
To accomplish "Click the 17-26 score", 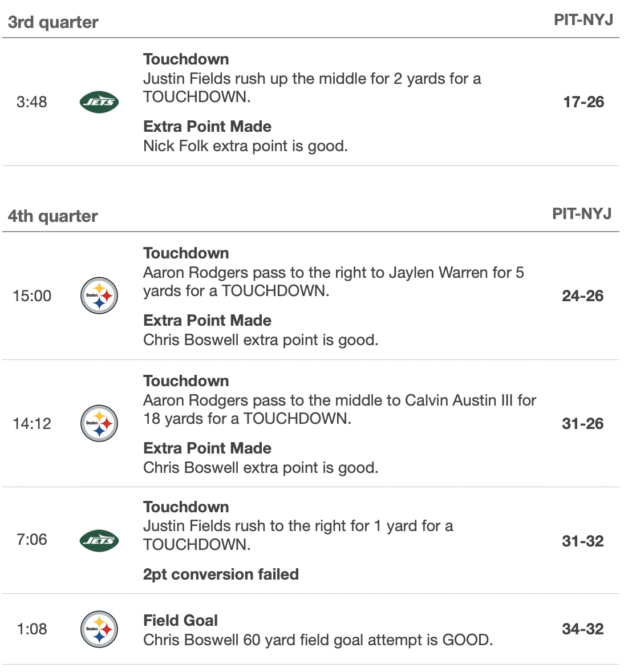I will tap(583, 102).
